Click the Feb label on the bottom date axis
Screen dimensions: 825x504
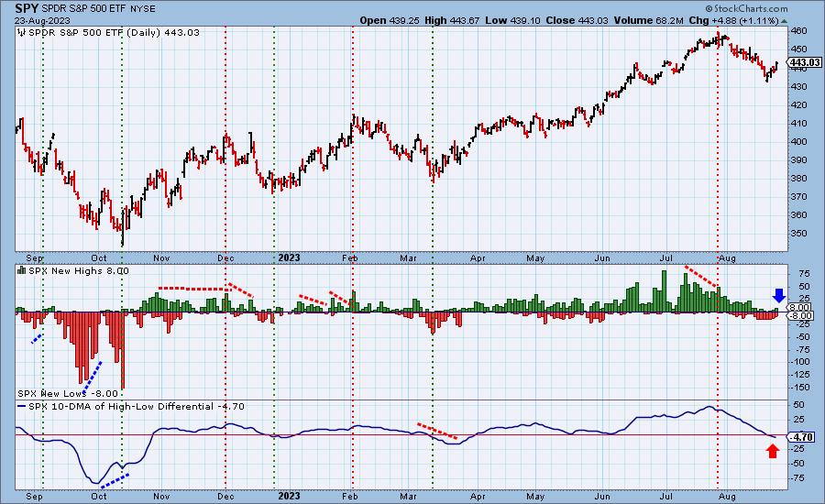(x=349, y=496)
